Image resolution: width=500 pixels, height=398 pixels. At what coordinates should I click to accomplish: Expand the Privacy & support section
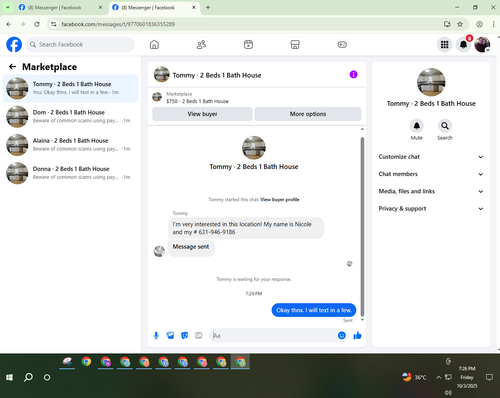coord(431,209)
